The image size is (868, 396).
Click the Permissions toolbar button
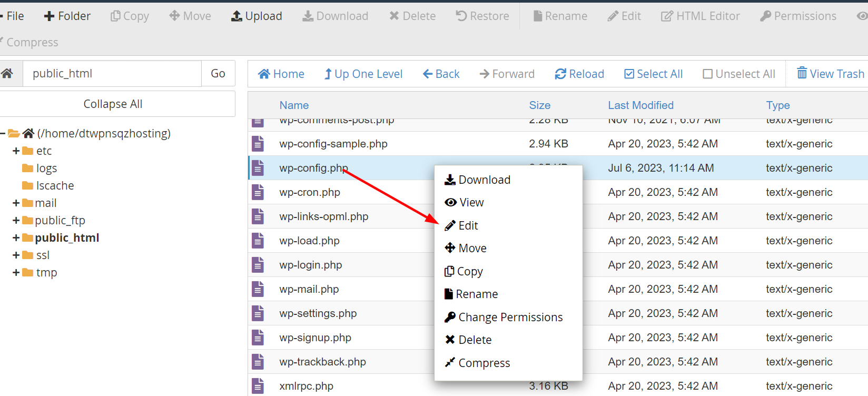point(798,16)
